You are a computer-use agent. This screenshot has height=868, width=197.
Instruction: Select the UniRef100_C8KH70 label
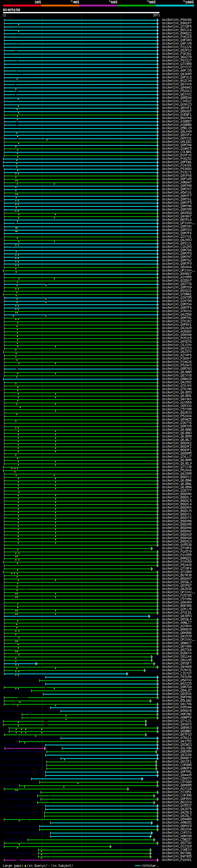click(x=177, y=779)
